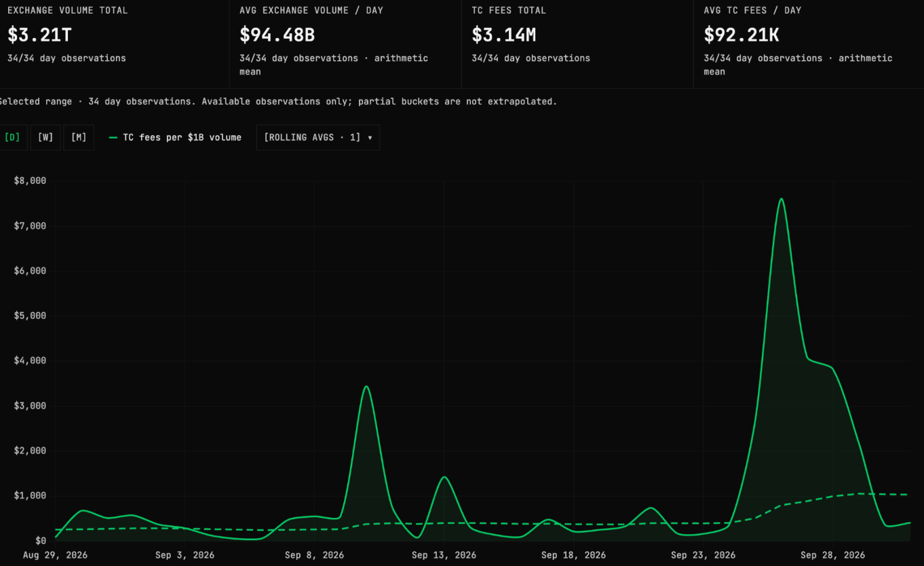Image resolution: width=924 pixels, height=566 pixels.
Task: Click the $0 y-axis label
Action: tap(41, 541)
